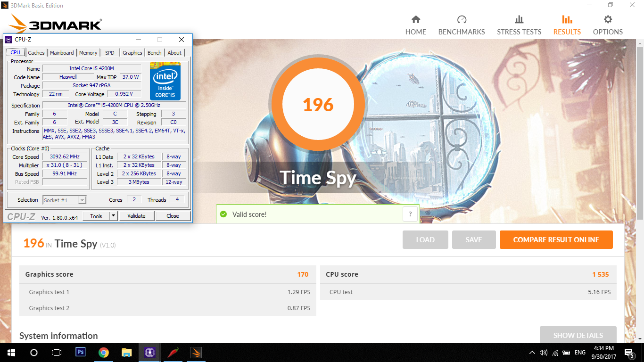The height and width of the screenshot is (362, 644).
Task: Open the battery status tray icon
Action: coord(566,353)
